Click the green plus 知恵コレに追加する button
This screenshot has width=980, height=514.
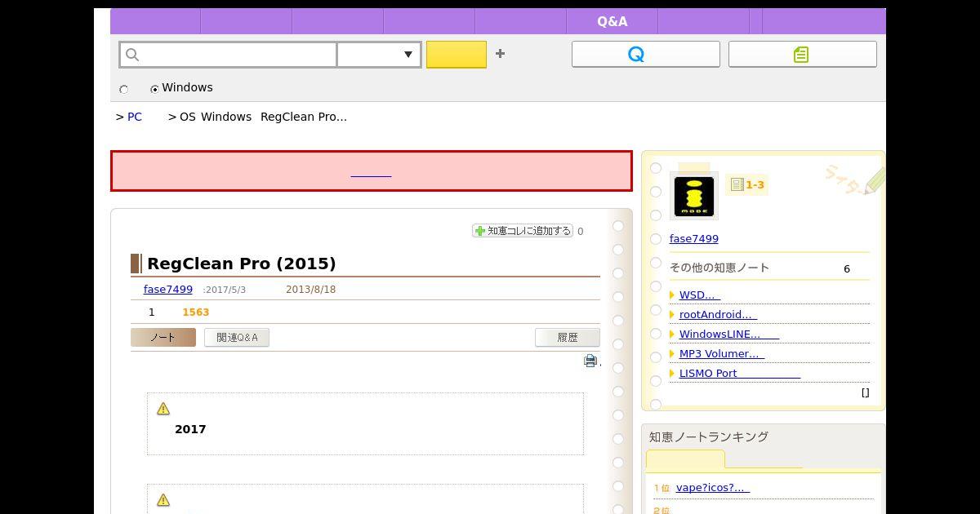coord(522,231)
